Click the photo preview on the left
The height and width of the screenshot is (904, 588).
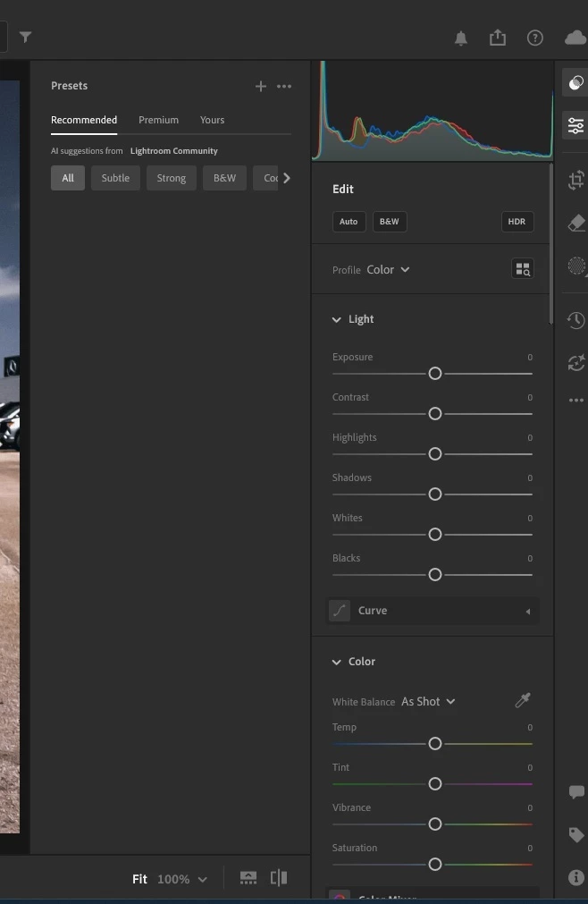10,457
